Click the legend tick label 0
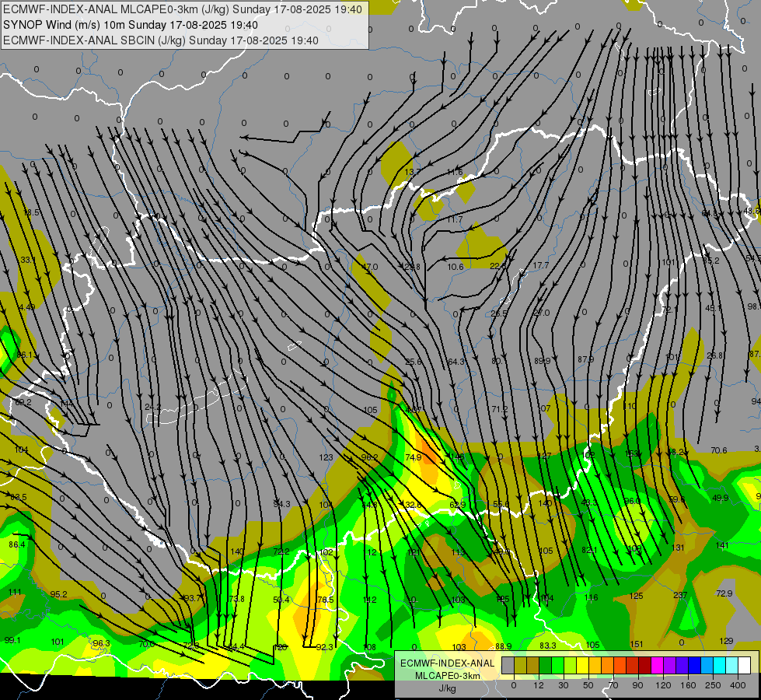Image resolution: width=761 pixels, height=700 pixels. pos(514,685)
